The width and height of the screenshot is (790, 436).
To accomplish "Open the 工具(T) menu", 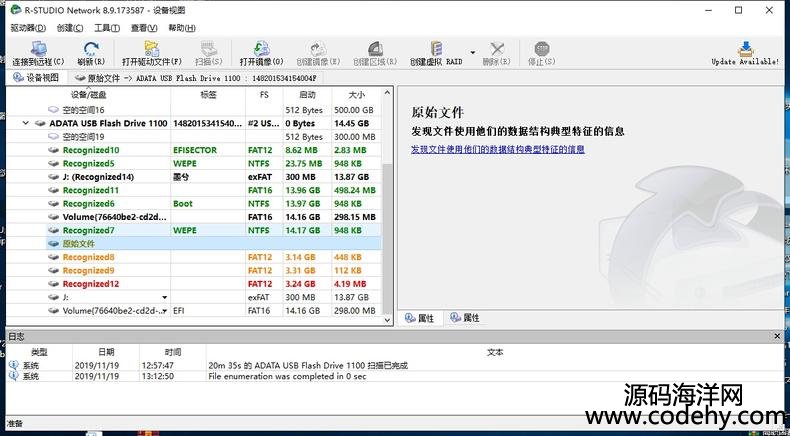I will [107, 28].
